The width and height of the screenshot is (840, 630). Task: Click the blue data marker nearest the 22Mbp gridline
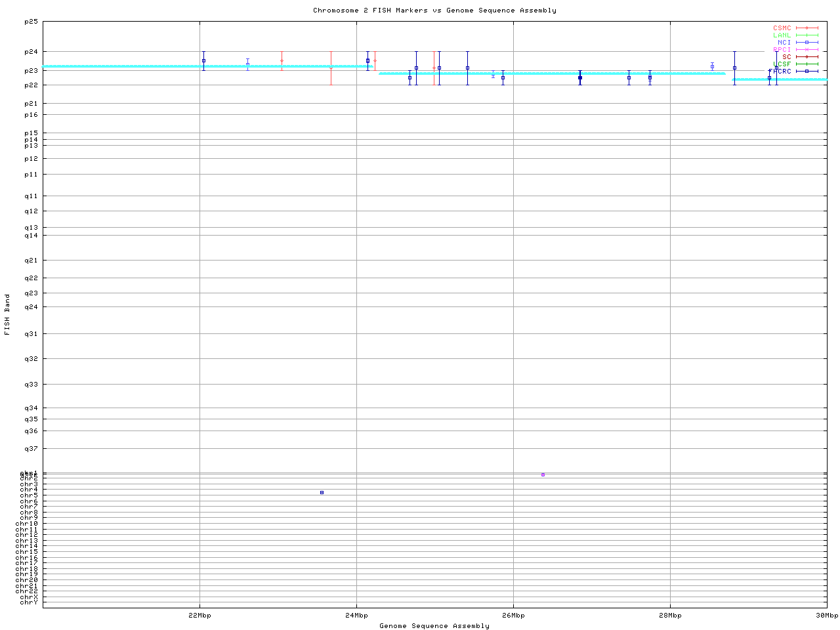[203, 60]
